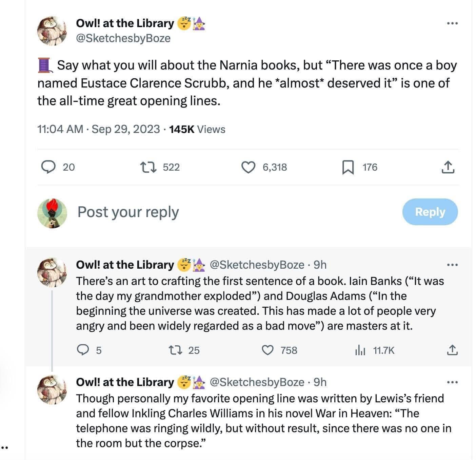Open the 9h timestamp of Charles Williams reply
Image resolution: width=476 pixels, height=460 pixels.
(320, 382)
